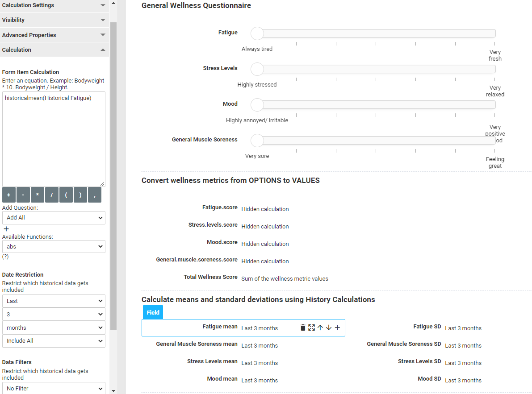The height and width of the screenshot is (394, 532).
Task: Collapse the Calculation section
Action: coord(54,50)
